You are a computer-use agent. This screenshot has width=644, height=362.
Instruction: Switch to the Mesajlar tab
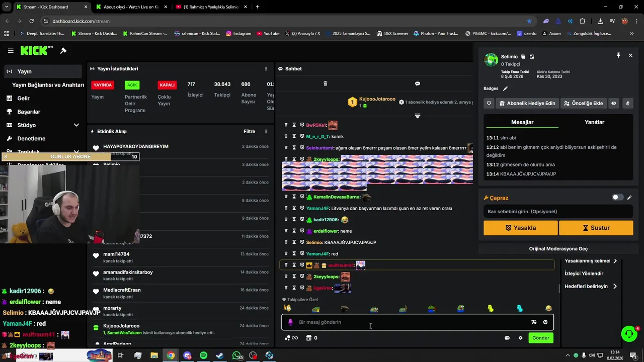tap(522, 122)
